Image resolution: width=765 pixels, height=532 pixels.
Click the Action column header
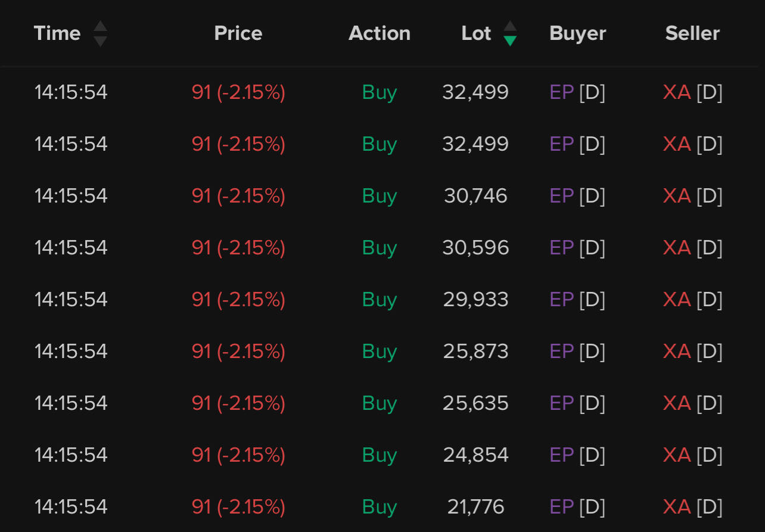click(380, 33)
